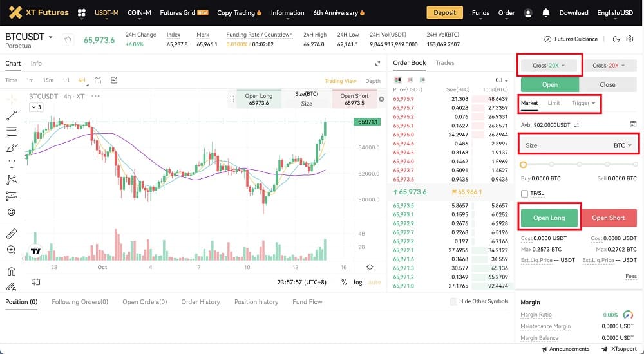This screenshot has height=354, width=644.
Task: Click Open Long button
Action: pyautogui.click(x=549, y=218)
